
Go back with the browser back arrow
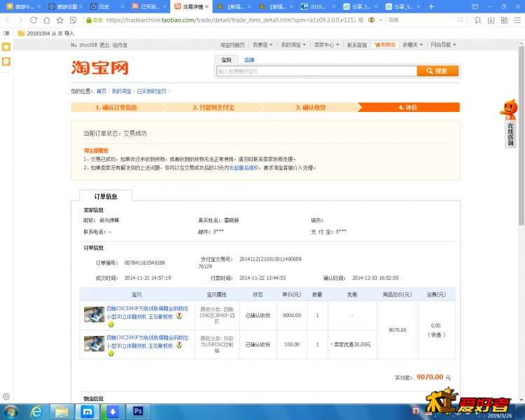8,20
